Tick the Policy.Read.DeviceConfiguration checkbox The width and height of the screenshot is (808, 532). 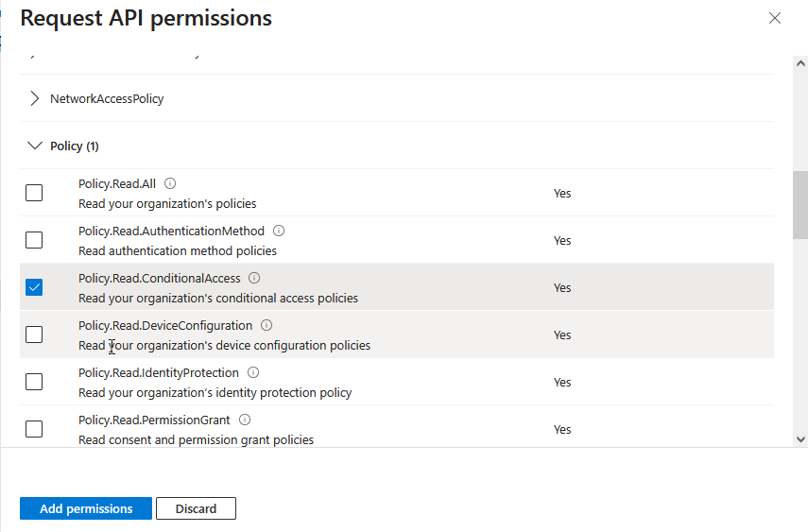34,335
